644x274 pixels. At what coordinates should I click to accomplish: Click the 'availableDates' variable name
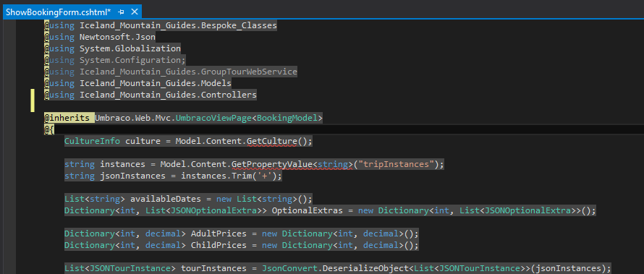pyautogui.click(x=166, y=199)
